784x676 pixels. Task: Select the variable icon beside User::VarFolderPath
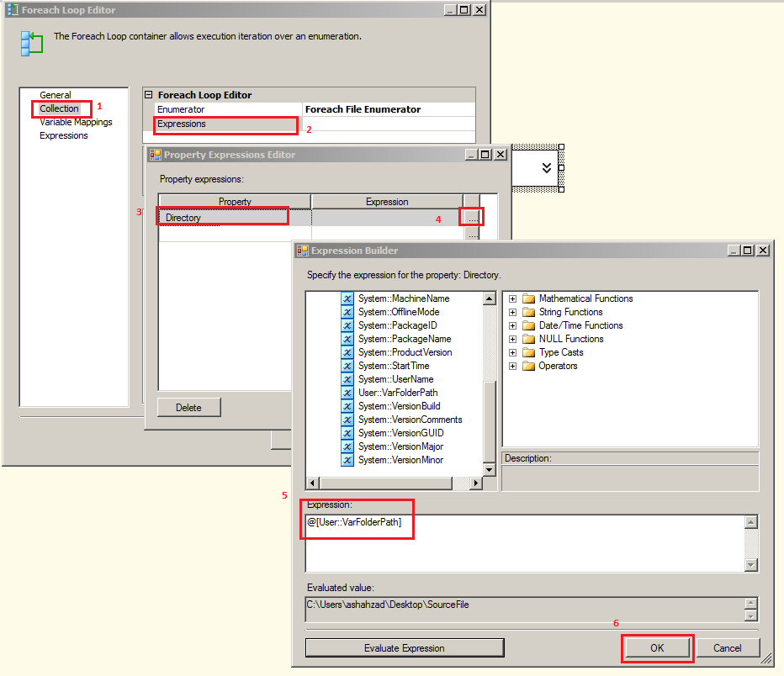pos(347,393)
